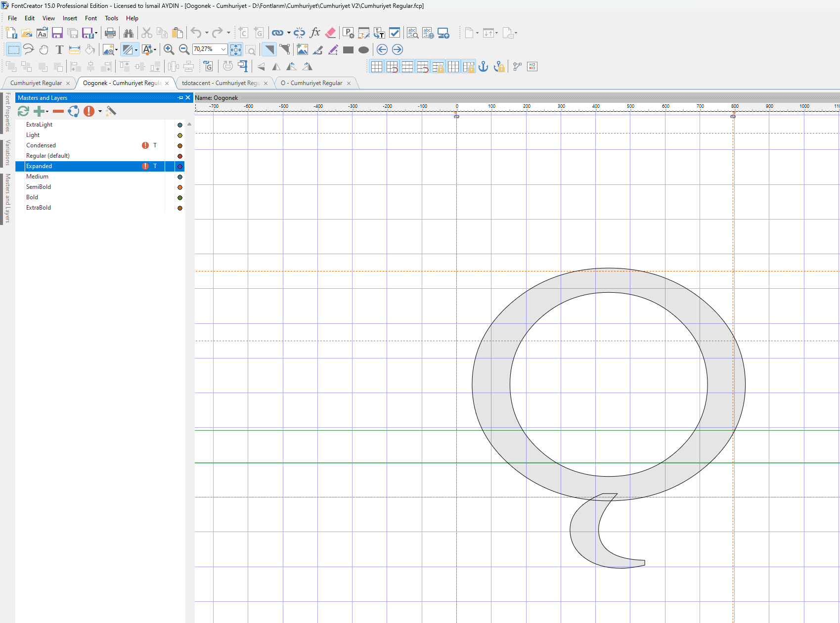Click the red minus remove master icon
This screenshot has width=840, height=623.
tap(58, 111)
